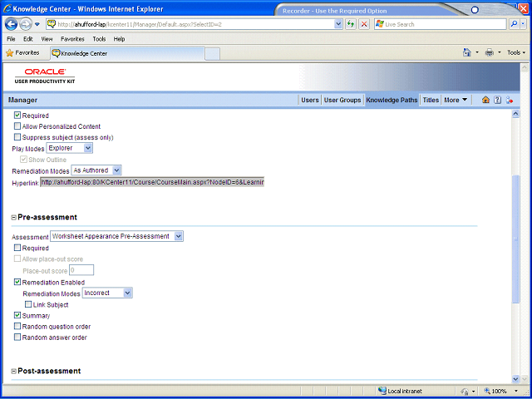Image resolution: width=532 pixels, height=399 pixels.
Task: Open the Live Search options dropdown
Action: [524, 24]
